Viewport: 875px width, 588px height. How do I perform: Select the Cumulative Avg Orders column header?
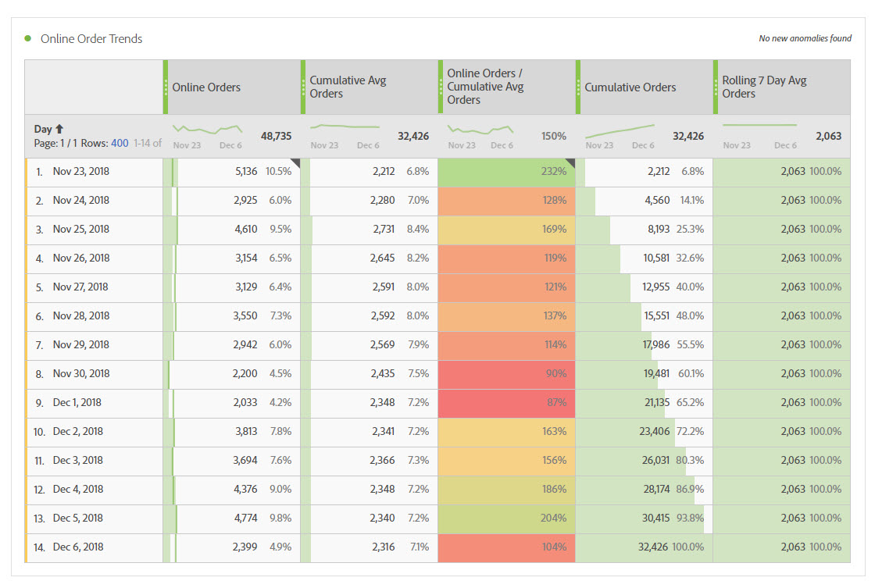348,87
